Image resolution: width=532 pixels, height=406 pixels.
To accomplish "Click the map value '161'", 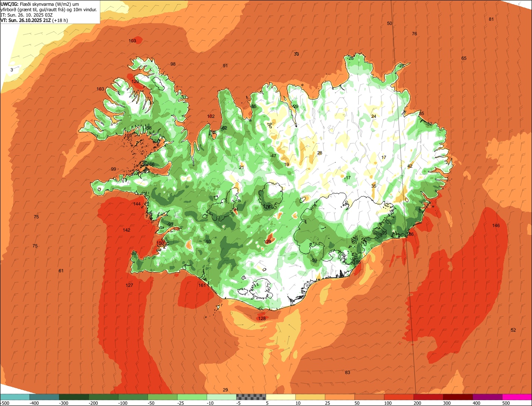I will (202, 285).
